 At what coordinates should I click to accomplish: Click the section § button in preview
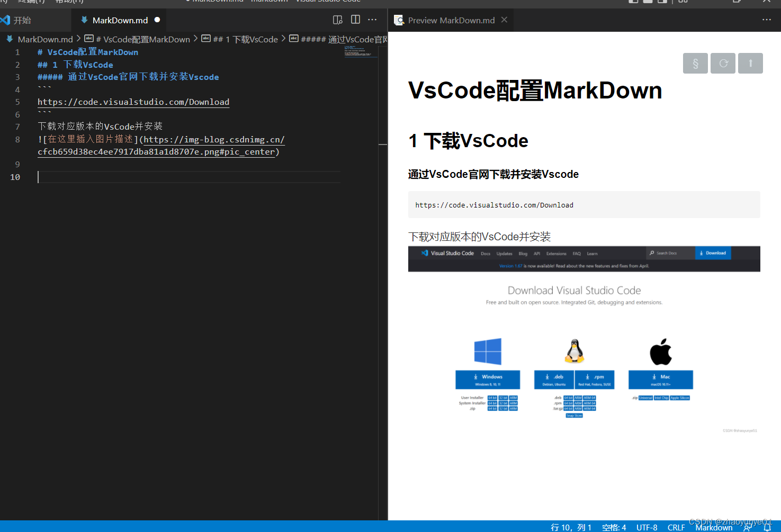[695, 64]
